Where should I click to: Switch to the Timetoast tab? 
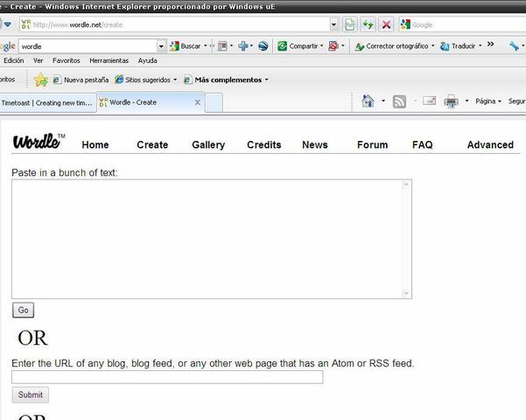coord(47,102)
